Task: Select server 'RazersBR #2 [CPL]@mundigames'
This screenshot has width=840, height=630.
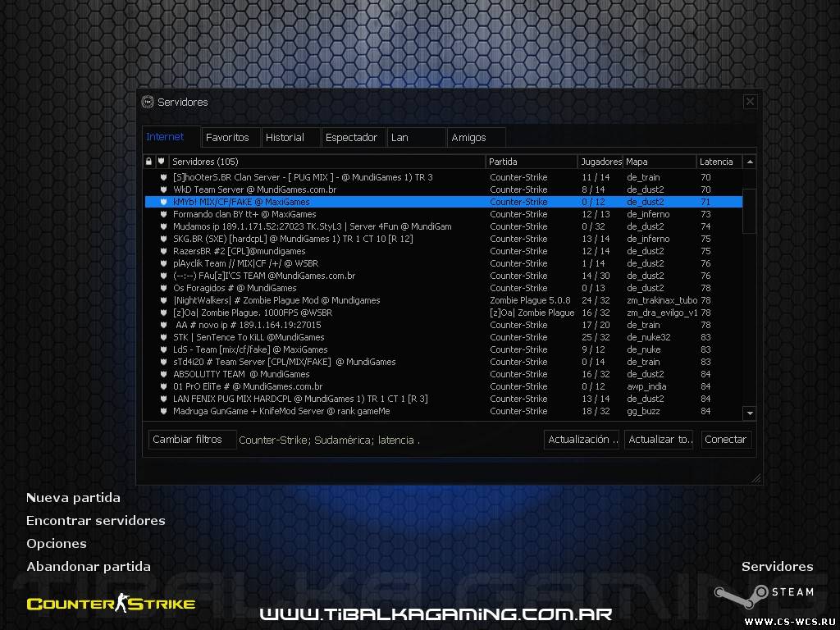Action: [444, 251]
